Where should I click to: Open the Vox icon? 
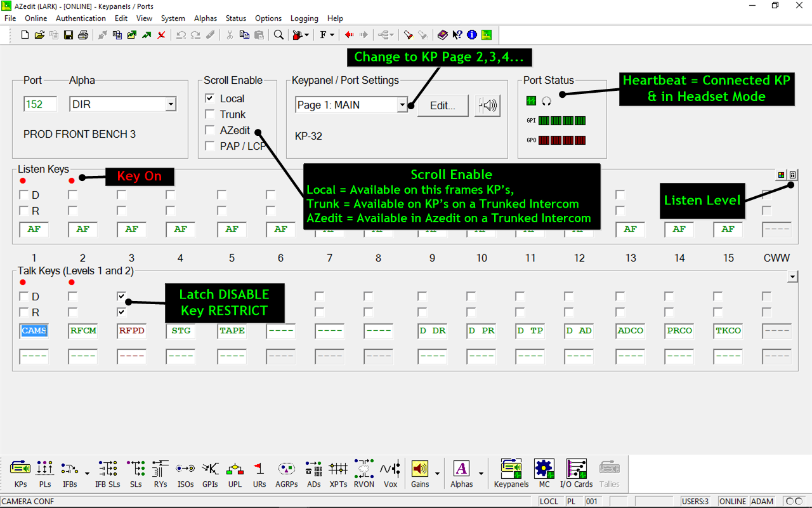point(390,474)
